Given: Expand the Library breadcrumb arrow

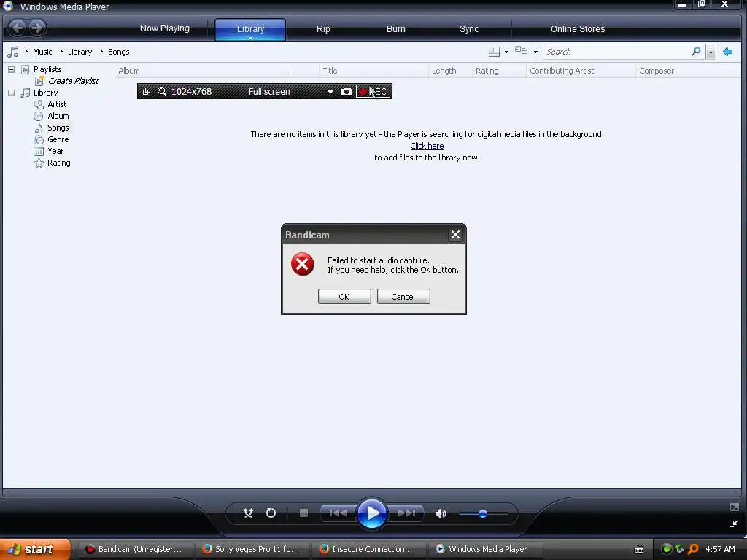Looking at the screenshot, I should point(61,52).
